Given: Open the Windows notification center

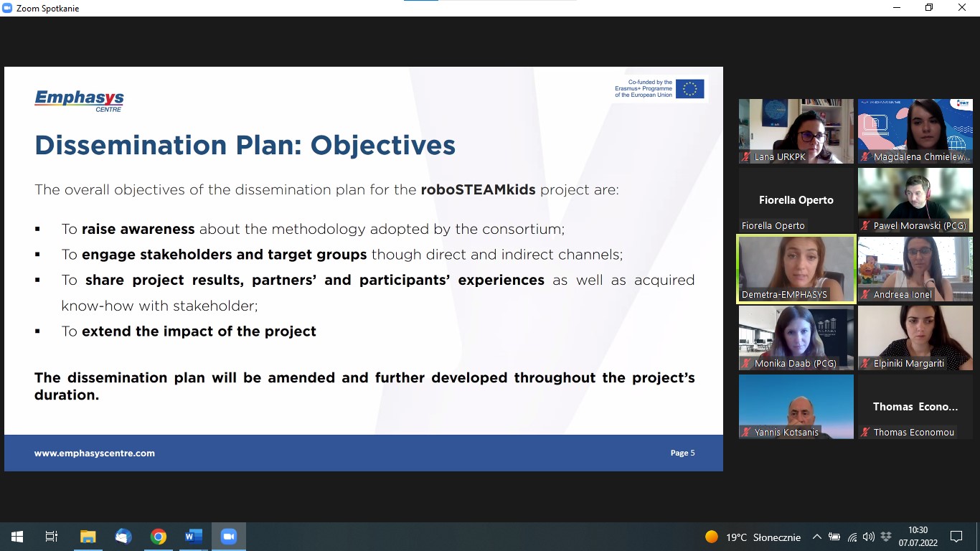Looking at the screenshot, I should click(956, 537).
